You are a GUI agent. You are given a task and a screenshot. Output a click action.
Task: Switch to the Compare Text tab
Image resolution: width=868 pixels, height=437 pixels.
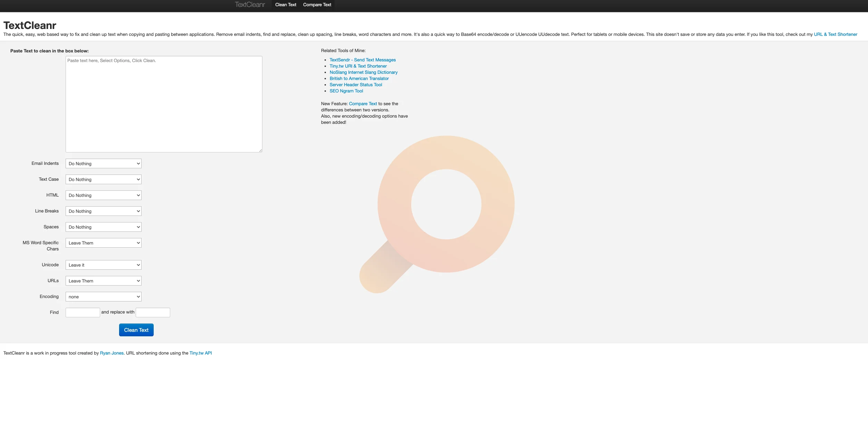coord(317,4)
